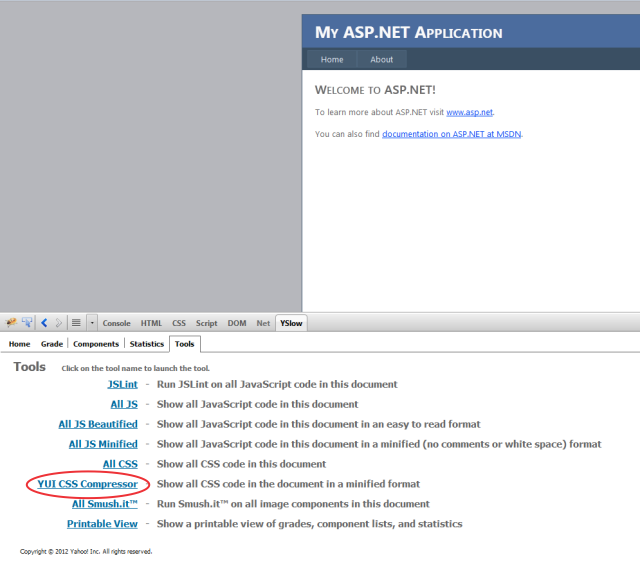
Task: Click 'Show a printable view of grades' description
Action: pos(309,524)
